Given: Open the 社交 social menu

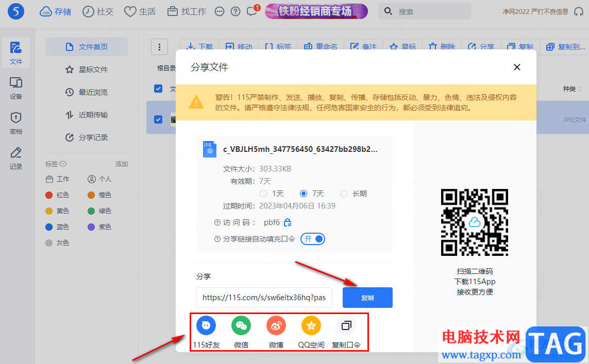Looking at the screenshot, I should (x=98, y=12).
